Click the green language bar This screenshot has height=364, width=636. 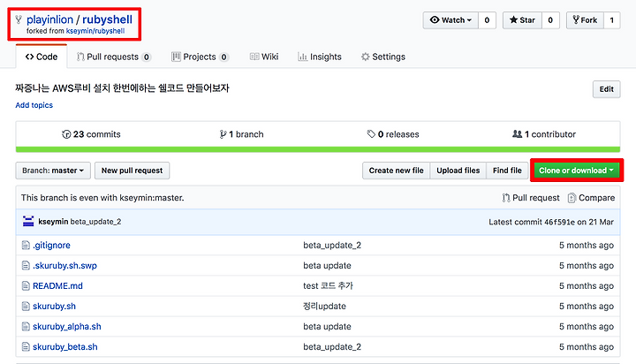click(318, 149)
